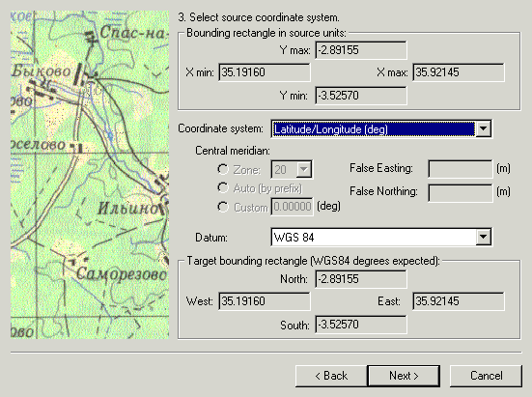Viewport: 532px width, 397px height.
Task: Cancel the wizard dialog
Action: point(486,376)
